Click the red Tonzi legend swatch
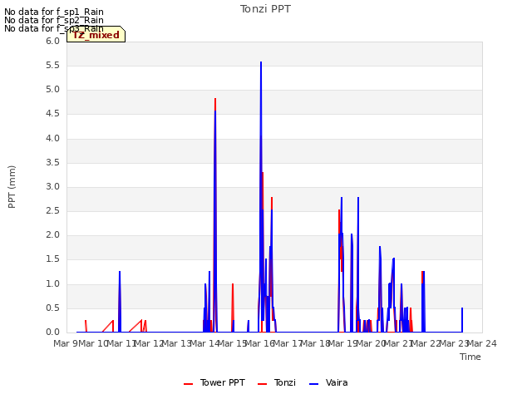Viewport: 532px width, 399px height. 263,384
